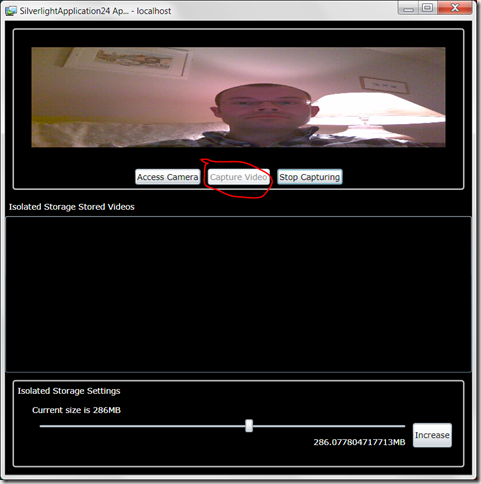Click the Isolated Storage Settings heading
Screen dimensions: 481x484
tap(69, 391)
